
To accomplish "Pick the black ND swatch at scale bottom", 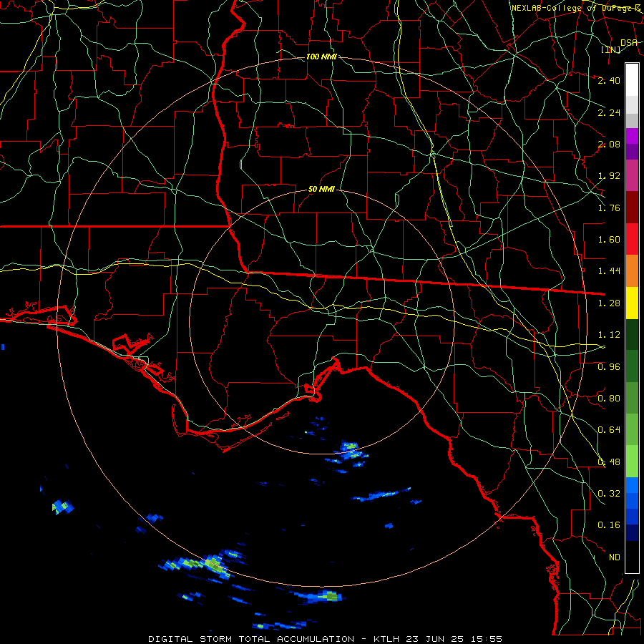I will click(x=632, y=557).
